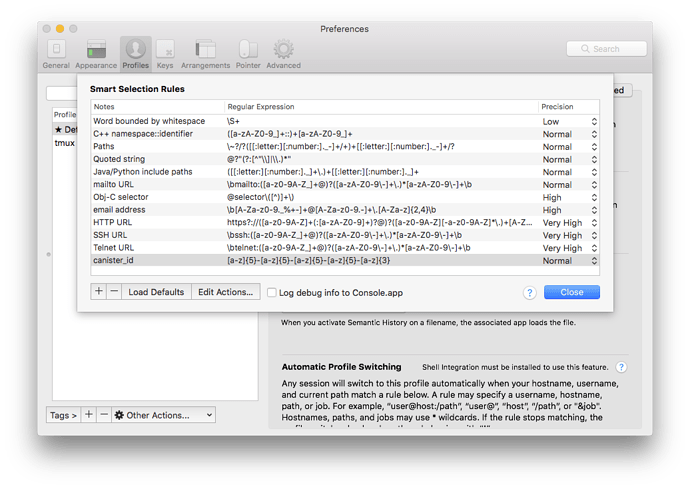Select the 'canister_id' rule note
690x488 pixels.
pyautogui.click(x=113, y=261)
